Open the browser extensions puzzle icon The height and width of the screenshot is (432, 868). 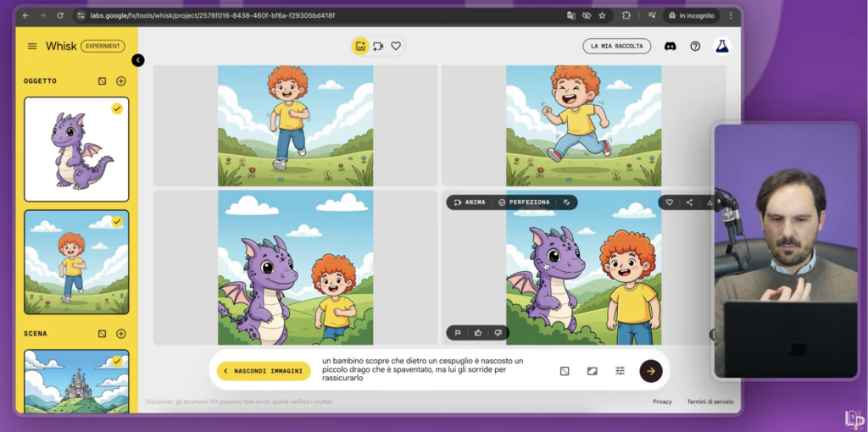pos(626,15)
